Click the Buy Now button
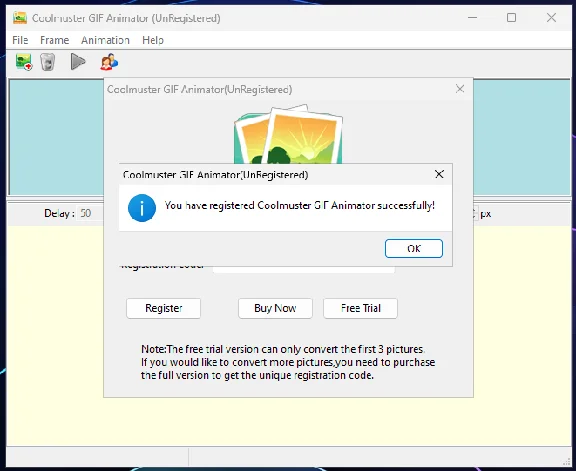 coord(275,308)
